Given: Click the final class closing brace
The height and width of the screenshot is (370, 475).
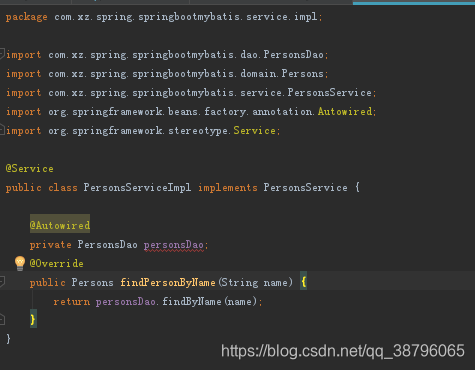Looking at the screenshot, I should coord(8,339).
